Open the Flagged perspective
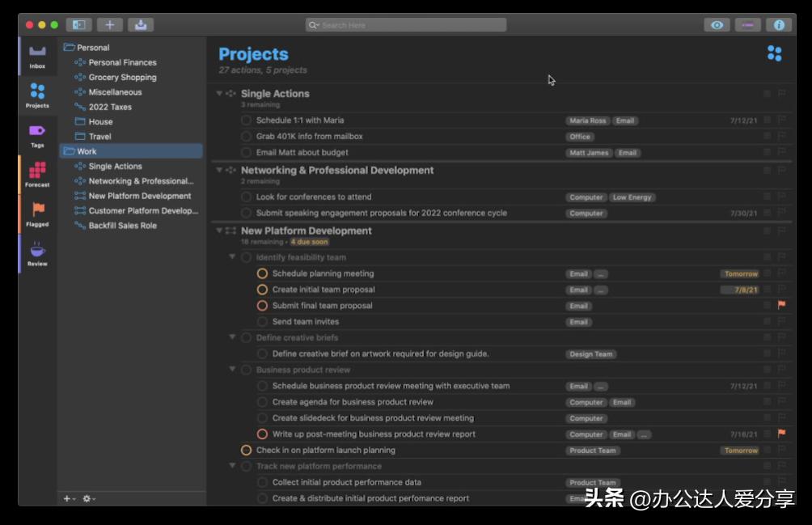Image resolution: width=812 pixels, height=525 pixels. coord(37,214)
